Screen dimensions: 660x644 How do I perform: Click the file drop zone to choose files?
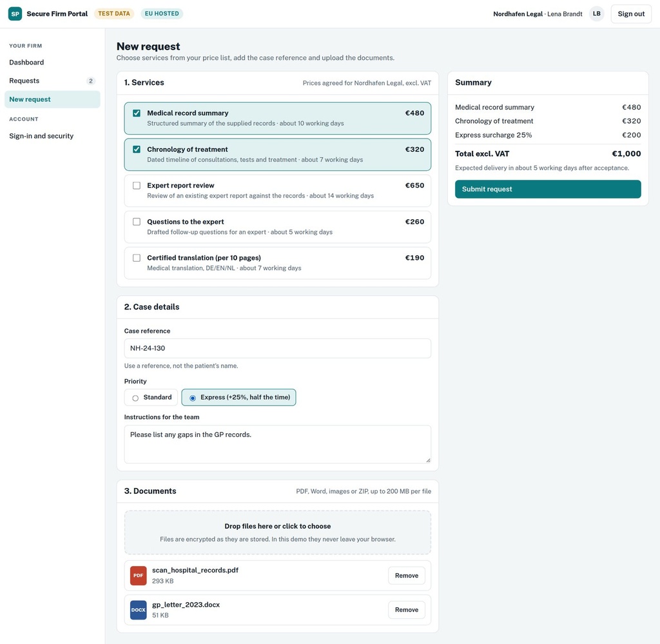(x=277, y=532)
